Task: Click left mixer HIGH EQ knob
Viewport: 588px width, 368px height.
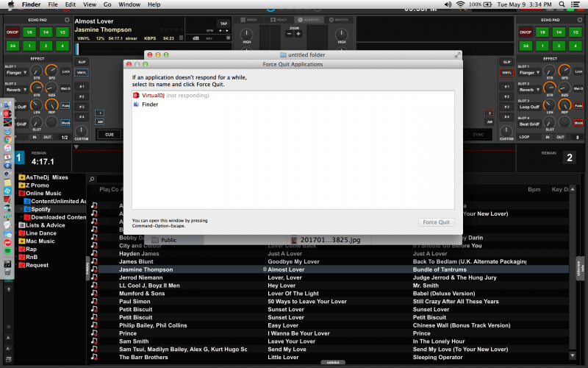Action: (246, 34)
